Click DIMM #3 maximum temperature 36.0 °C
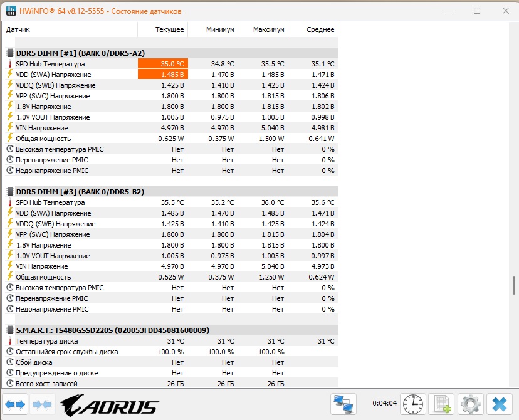The height and width of the screenshot is (420, 519). [273, 202]
